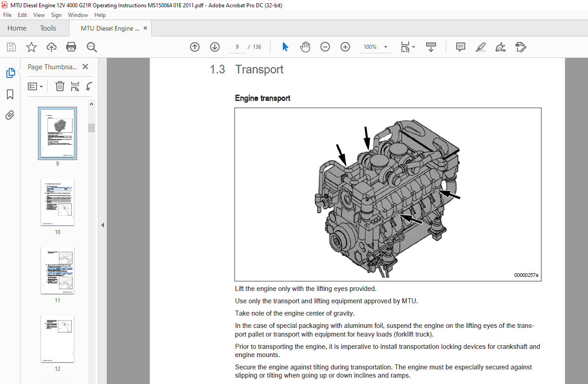The image size is (588, 384).
Task: Open the Sign menu
Action: [x=56, y=15]
